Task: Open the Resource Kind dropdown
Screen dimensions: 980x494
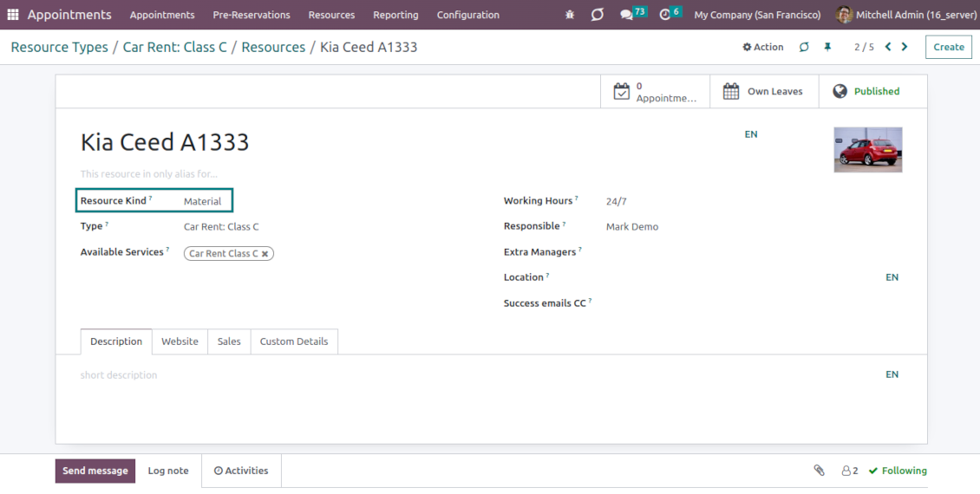Action: click(203, 201)
